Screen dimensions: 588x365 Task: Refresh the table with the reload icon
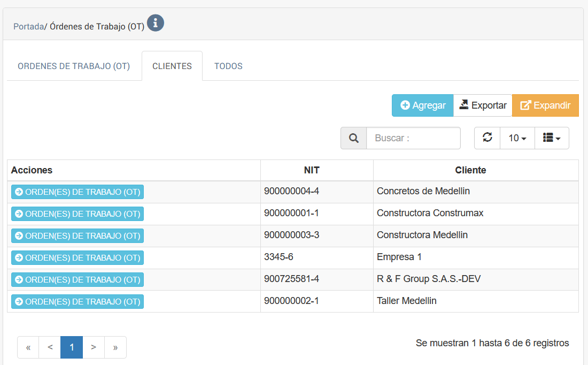pos(487,138)
